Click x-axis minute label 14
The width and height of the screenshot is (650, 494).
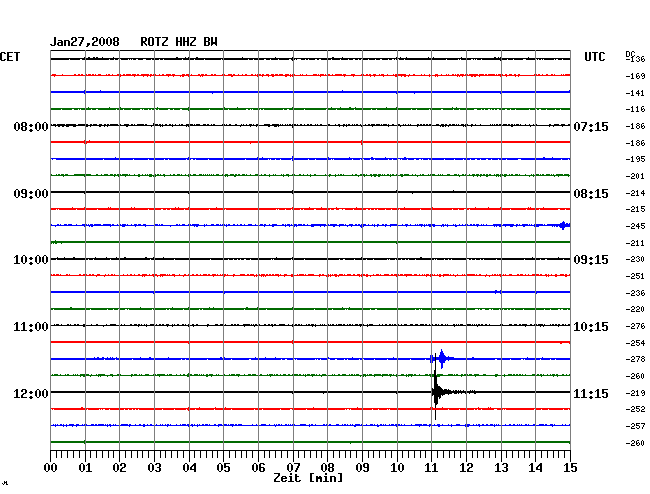536,468
